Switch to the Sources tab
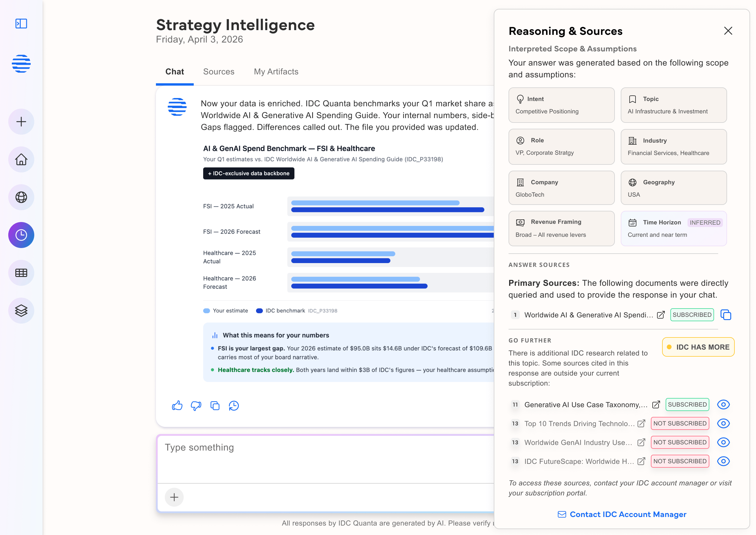The image size is (756, 535). click(x=219, y=71)
